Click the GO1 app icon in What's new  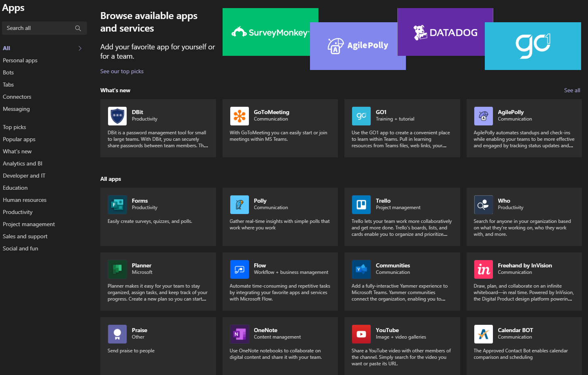pos(361,116)
